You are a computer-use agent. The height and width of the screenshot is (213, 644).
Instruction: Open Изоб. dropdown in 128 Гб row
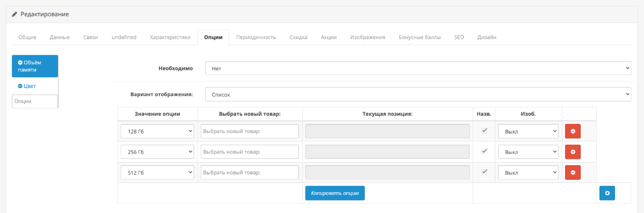click(x=528, y=131)
